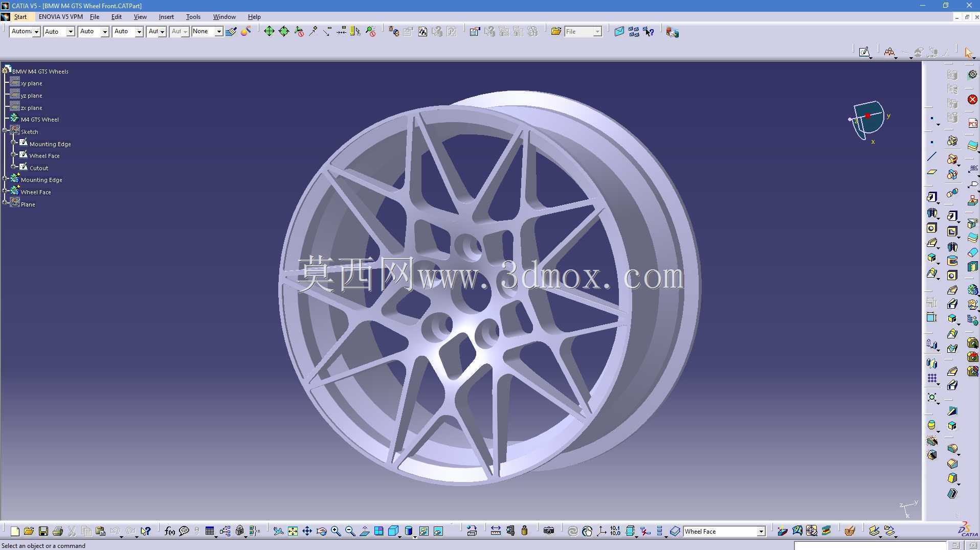Click the Measure Inertia weight icon
980x550 pixels.
click(x=524, y=532)
